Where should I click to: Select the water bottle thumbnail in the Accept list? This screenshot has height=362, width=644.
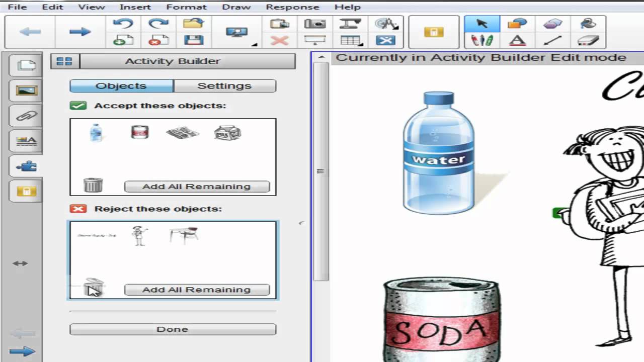96,133
